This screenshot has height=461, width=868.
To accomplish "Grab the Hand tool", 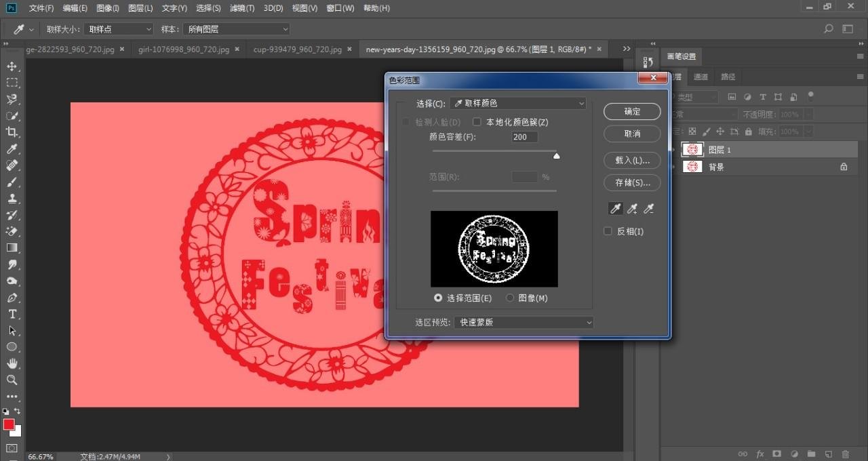I will [12, 363].
